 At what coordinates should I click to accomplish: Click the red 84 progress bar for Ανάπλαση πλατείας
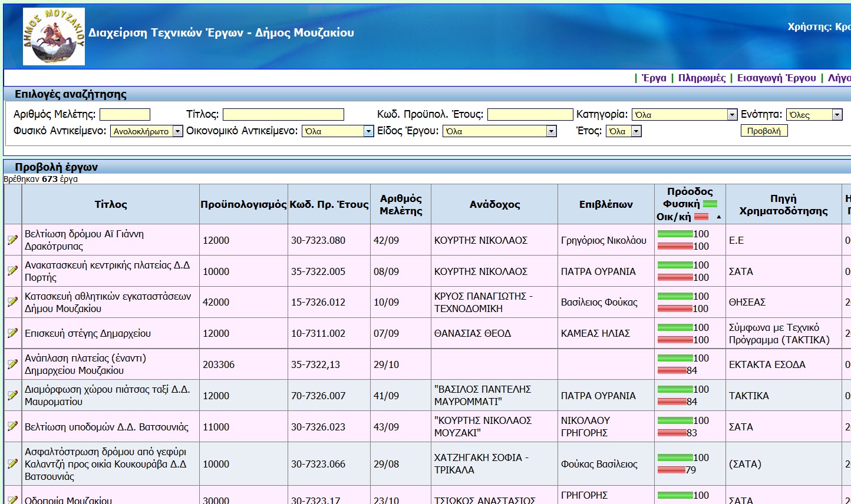coord(672,370)
